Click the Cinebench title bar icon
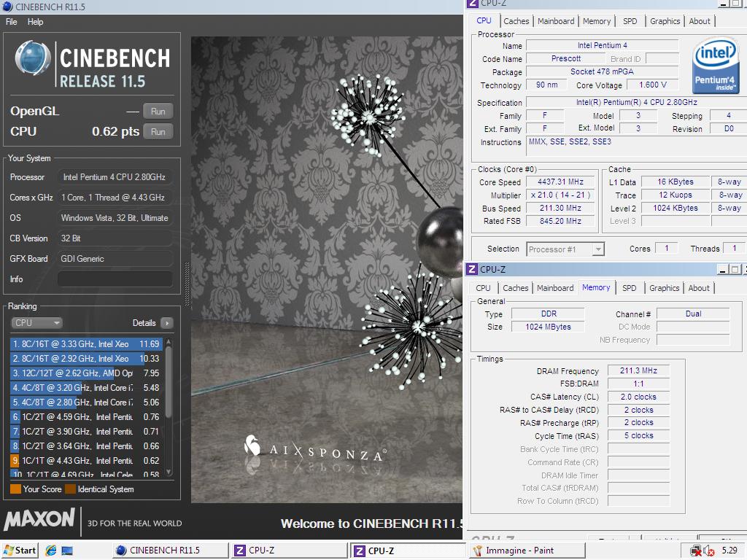 7,7
